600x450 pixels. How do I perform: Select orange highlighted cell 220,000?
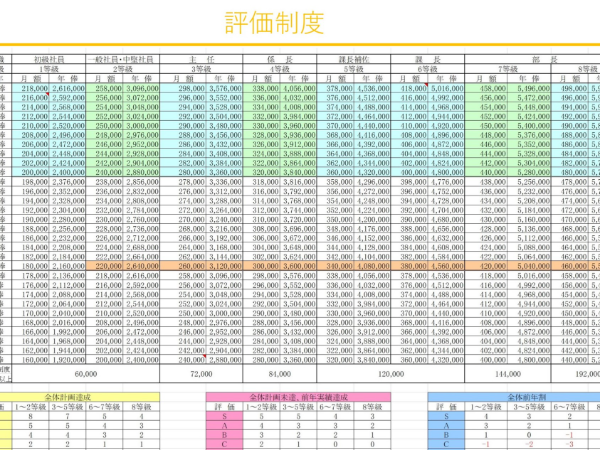pos(104,266)
